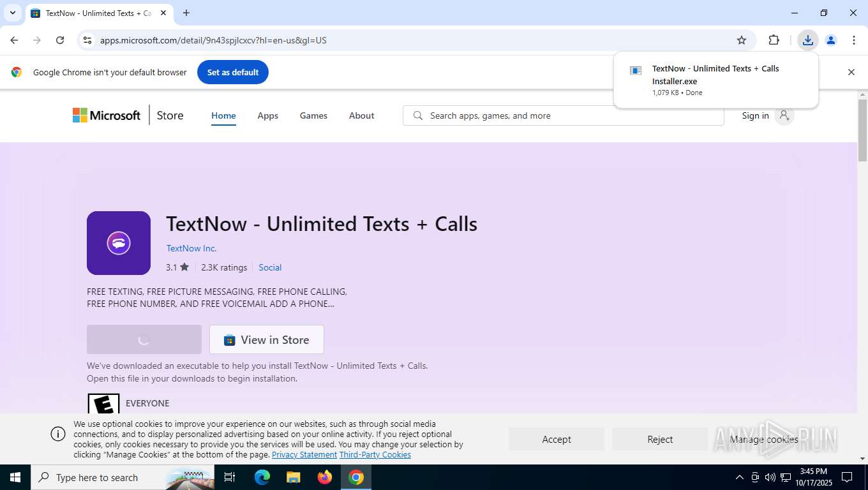Go back to previous page

pos(14,40)
